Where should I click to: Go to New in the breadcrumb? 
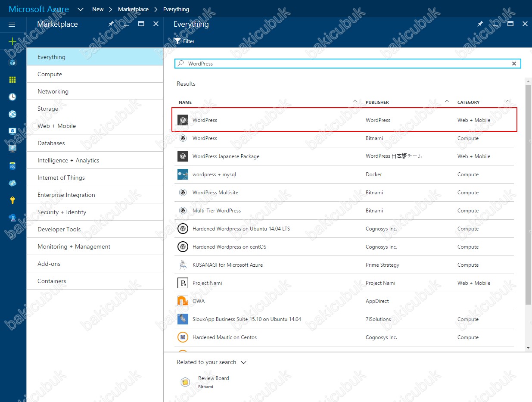[x=98, y=9]
